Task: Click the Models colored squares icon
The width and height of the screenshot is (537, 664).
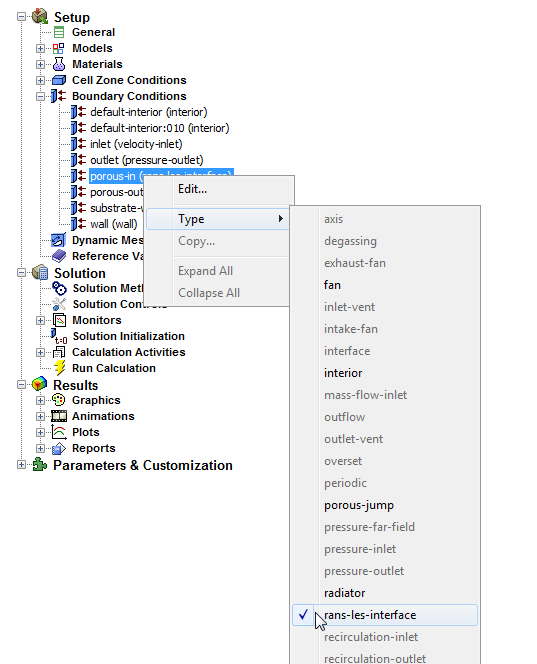Action: (x=59, y=48)
